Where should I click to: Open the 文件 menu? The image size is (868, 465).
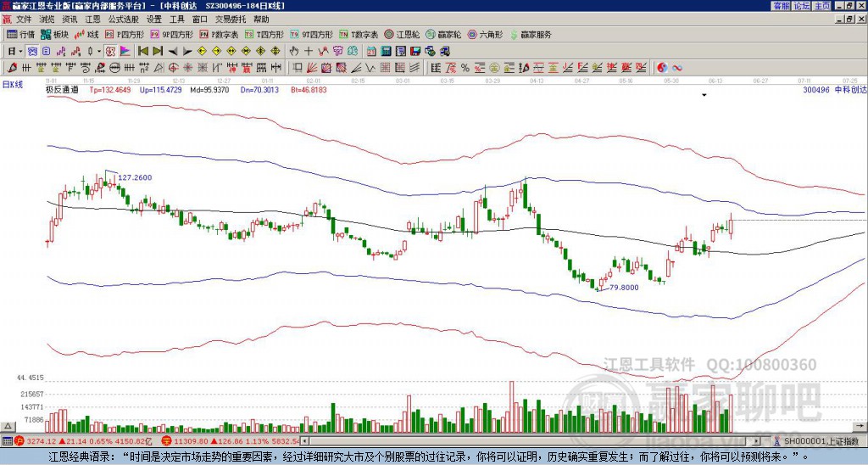23,20
